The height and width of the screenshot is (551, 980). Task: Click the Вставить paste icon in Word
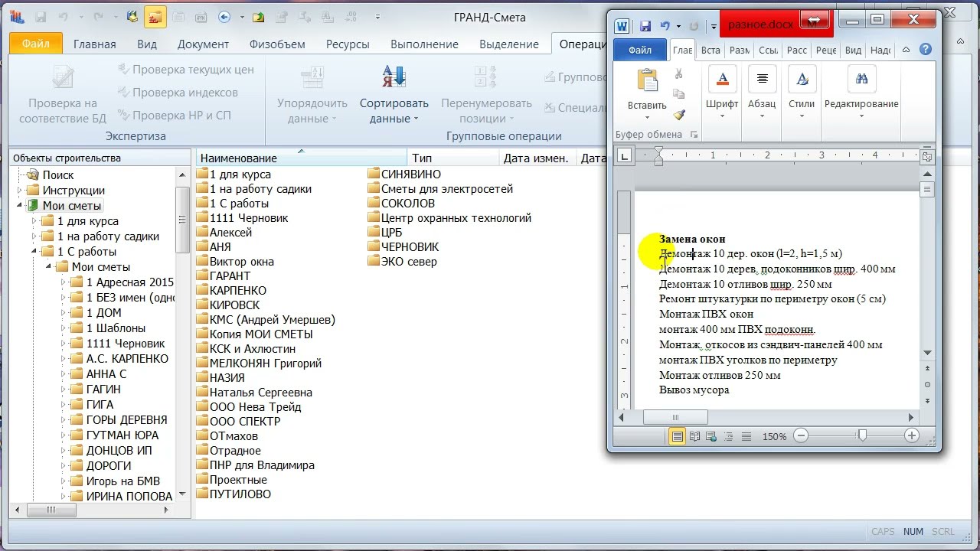tap(648, 80)
